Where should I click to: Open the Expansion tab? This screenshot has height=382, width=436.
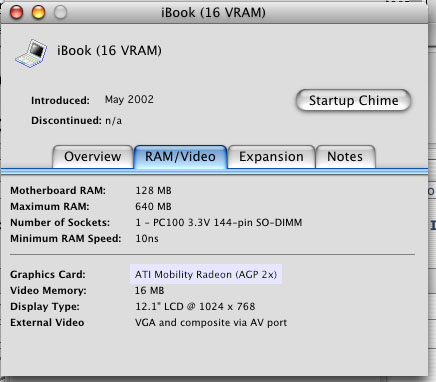pos(271,157)
